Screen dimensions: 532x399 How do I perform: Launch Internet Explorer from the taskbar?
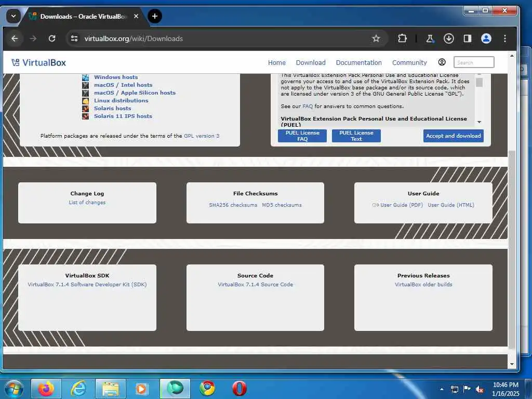pyautogui.click(x=78, y=389)
